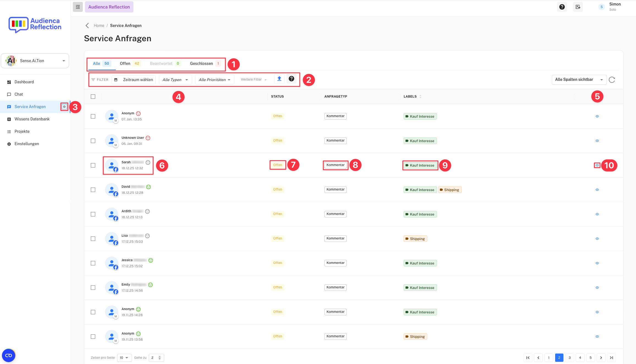
Task: Click the Zeitraum wählen date field
Action: pyautogui.click(x=134, y=80)
